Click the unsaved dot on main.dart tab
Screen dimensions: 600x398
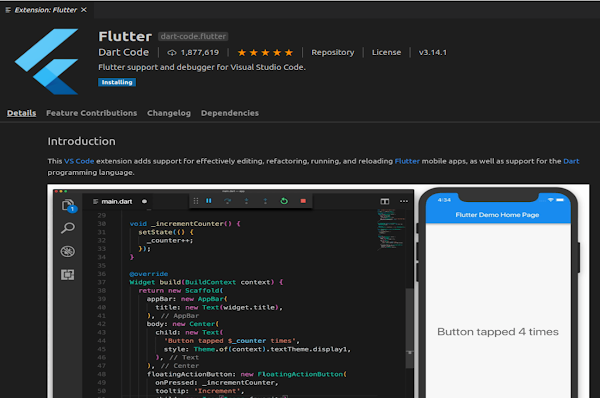click(144, 201)
